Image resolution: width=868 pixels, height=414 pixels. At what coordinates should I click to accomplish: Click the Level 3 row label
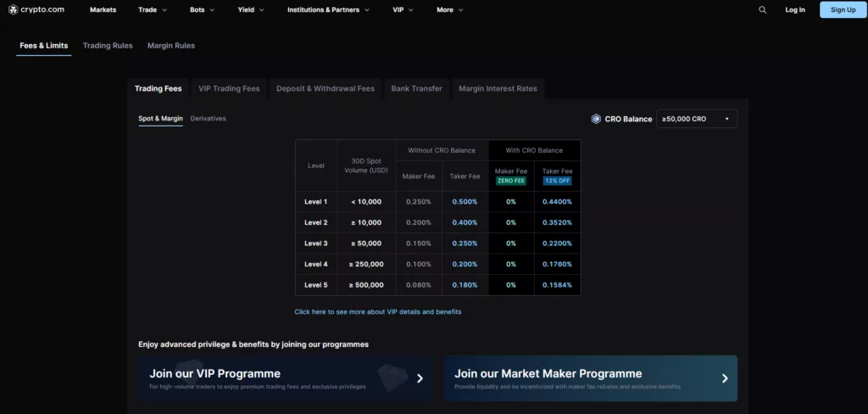coord(316,243)
